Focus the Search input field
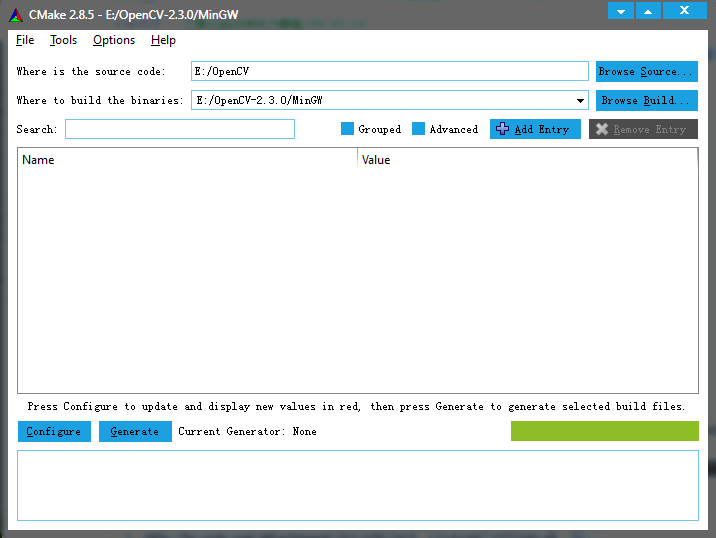 coord(180,129)
